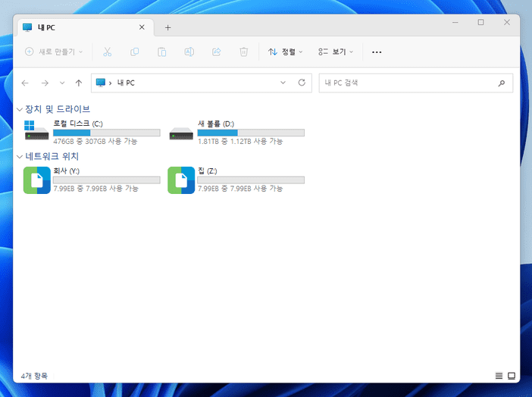Click the 새 볼륨 (D:) label
Screen dimensions: 532x397
pos(216,123)
